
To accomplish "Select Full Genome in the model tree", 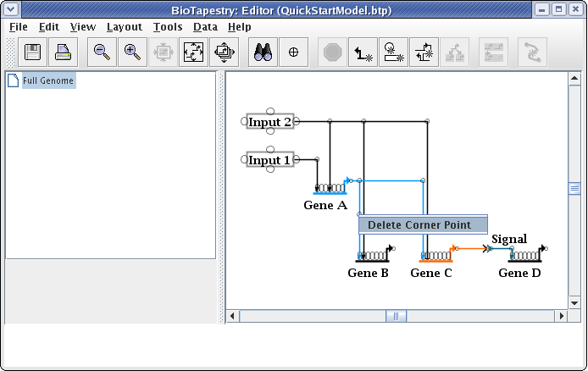I will (x=48, y=81).
